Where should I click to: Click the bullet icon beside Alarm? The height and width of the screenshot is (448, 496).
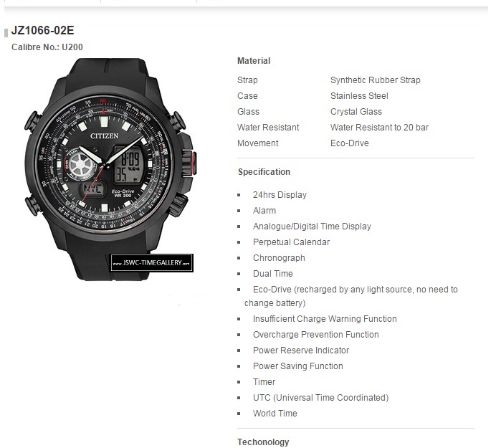239,211
